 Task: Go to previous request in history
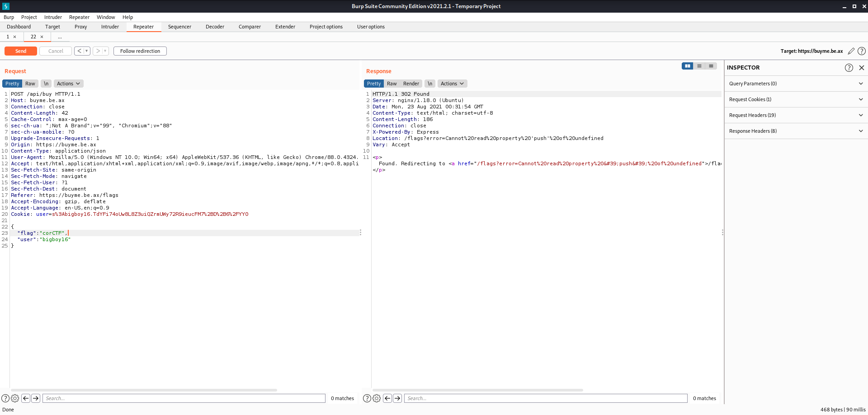(79, 51)
